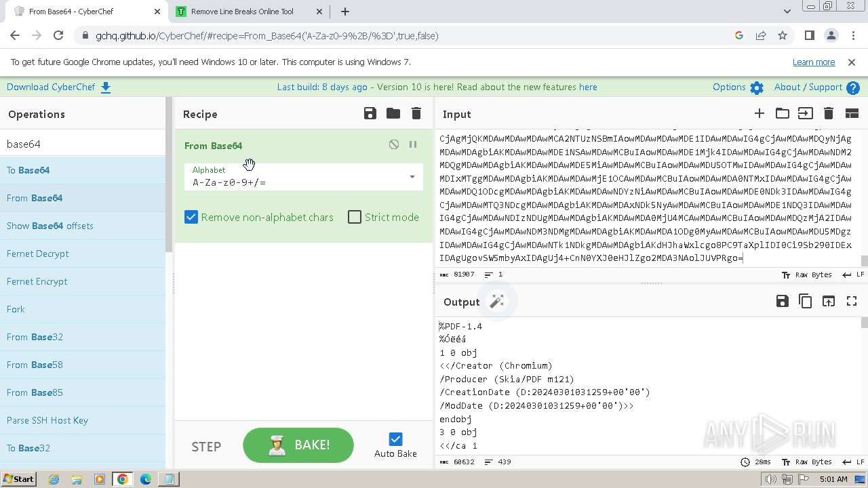Add a new input tab
868x488 pixels.
[759, 113]
